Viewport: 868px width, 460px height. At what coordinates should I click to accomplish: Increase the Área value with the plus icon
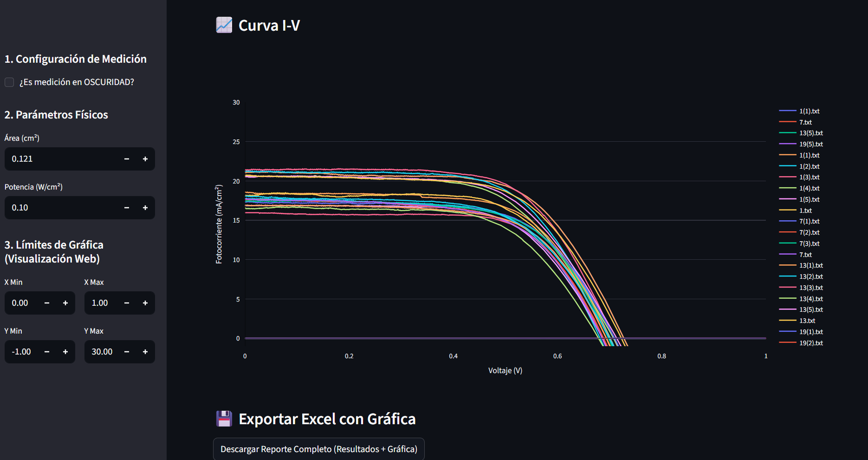pos(145,159)
